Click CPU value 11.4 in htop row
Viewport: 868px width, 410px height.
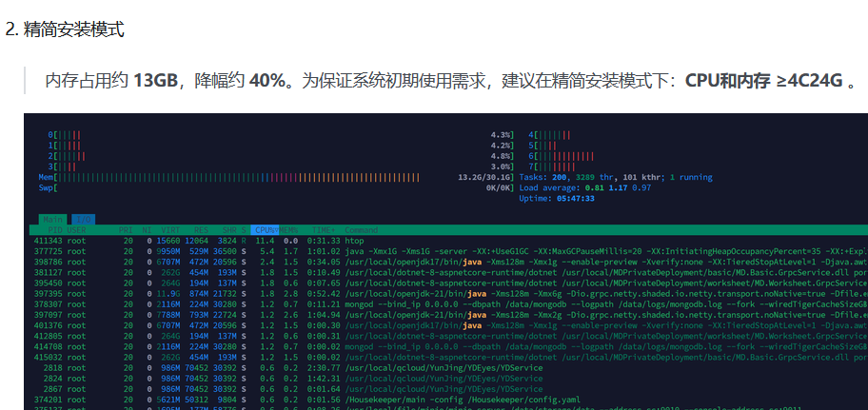[265, 242]
